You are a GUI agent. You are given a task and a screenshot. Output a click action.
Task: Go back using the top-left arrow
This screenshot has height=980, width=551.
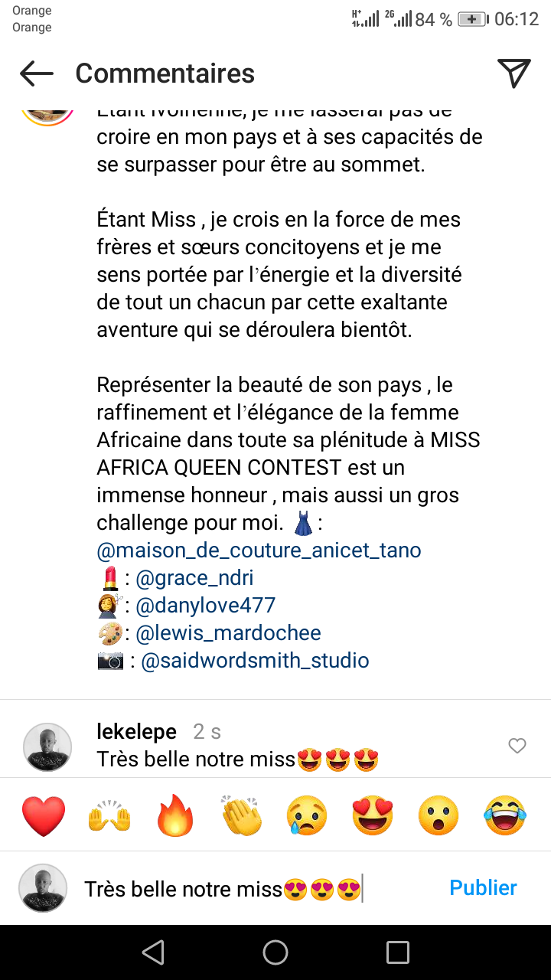point(37,73)
